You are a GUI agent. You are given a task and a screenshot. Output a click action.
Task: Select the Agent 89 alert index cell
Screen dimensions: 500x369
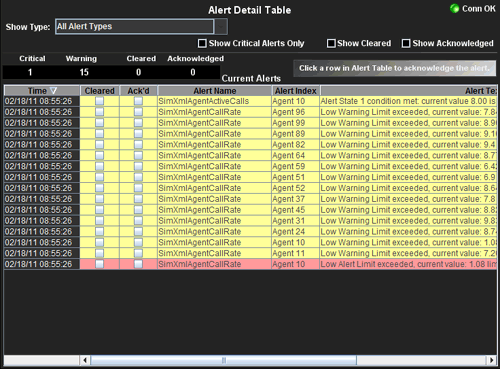tap(295, 134)
